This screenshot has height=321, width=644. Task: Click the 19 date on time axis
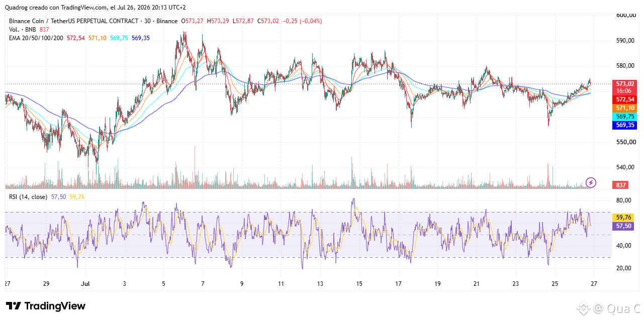pos(437,284)
